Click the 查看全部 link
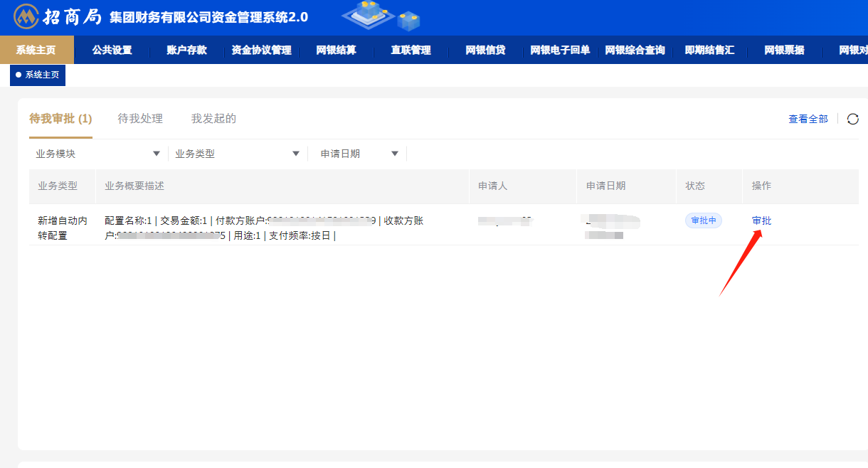 (x=808, y=119)
